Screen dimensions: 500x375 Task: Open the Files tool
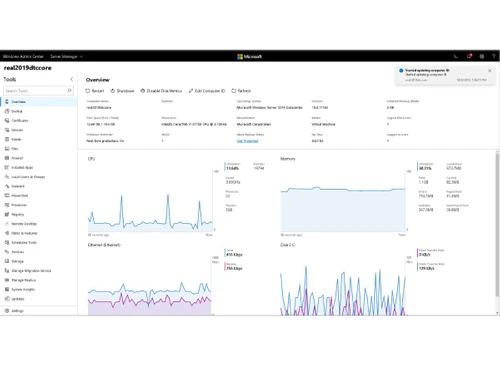(x=39, y=149)
